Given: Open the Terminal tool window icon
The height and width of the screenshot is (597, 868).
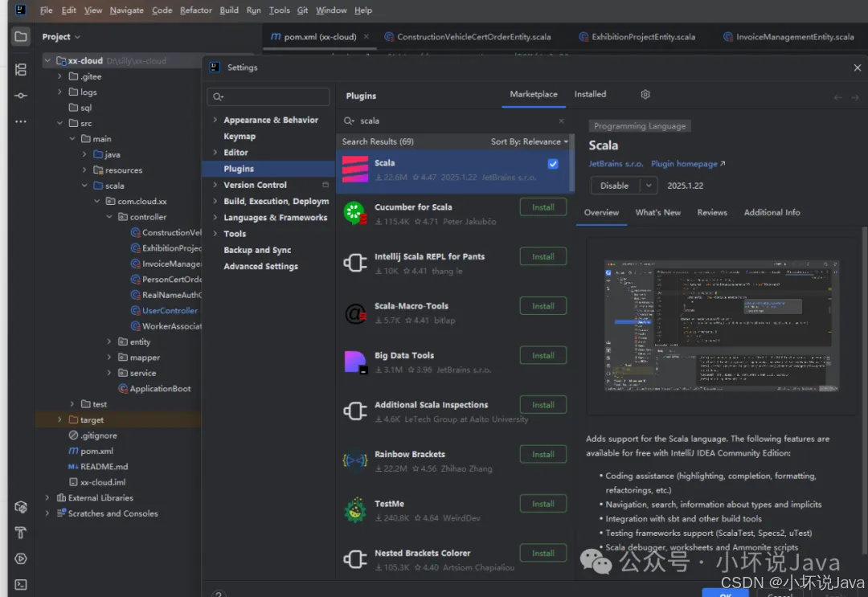Looking at the screenshot, I should (20, 584).
